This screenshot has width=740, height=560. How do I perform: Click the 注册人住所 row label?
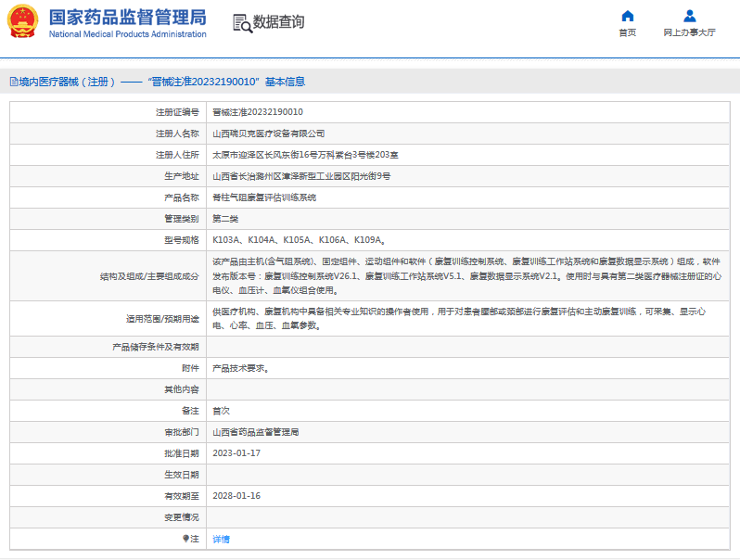coord(177,155)
